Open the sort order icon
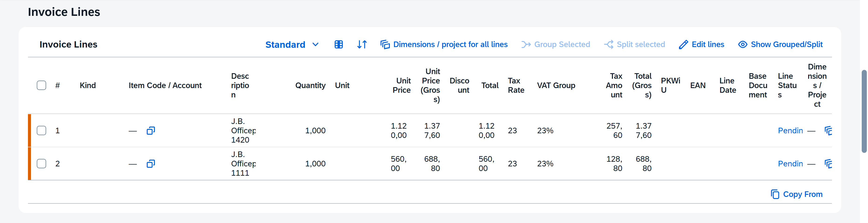868x223 pixels. 362,45
